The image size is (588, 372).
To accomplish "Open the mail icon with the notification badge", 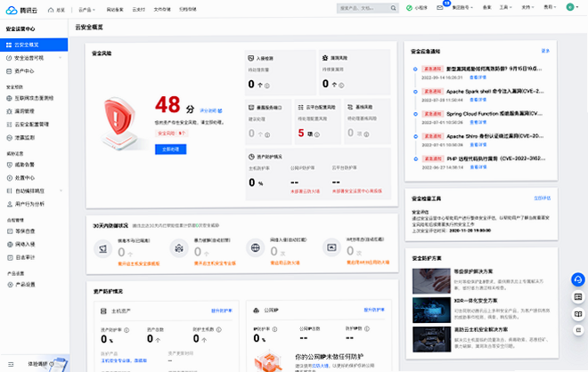I will click(440, 7).
